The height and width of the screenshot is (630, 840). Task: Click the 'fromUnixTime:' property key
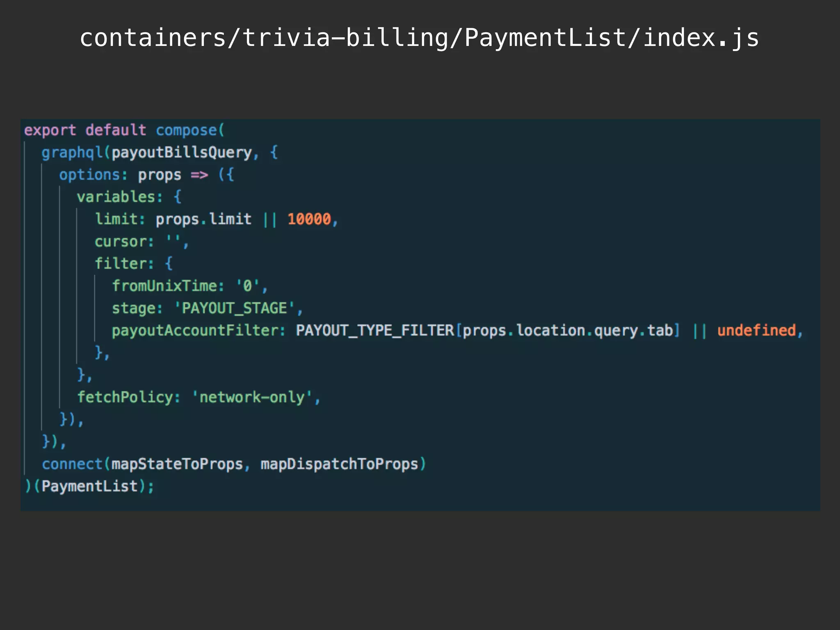pyautogui.click(x=168, y=286)
